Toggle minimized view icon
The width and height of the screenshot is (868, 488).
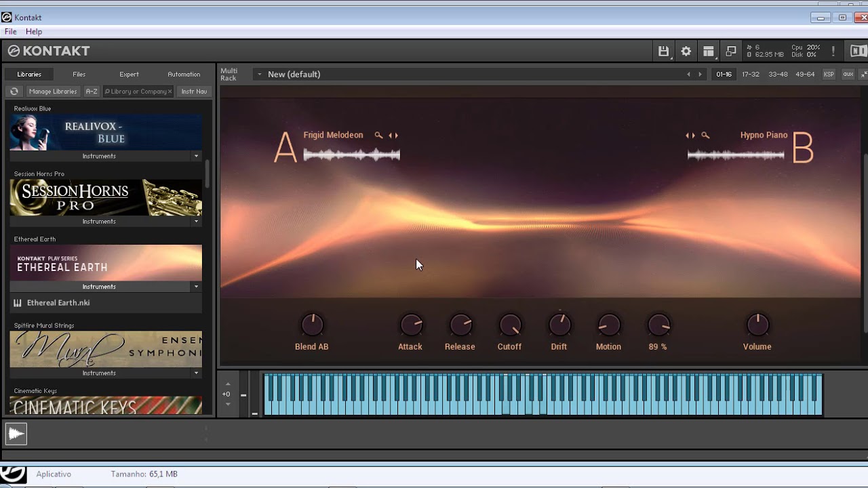pyautogui.click(x=731, y=51)
